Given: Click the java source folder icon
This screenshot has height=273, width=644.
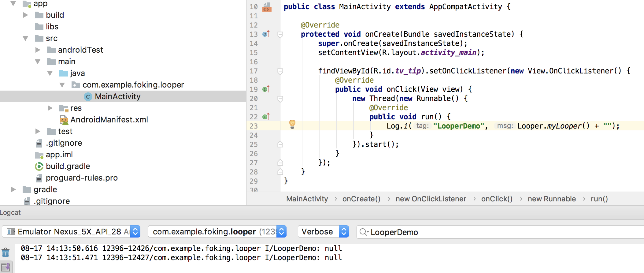Looking at the screenshot, I should [64, 73].
